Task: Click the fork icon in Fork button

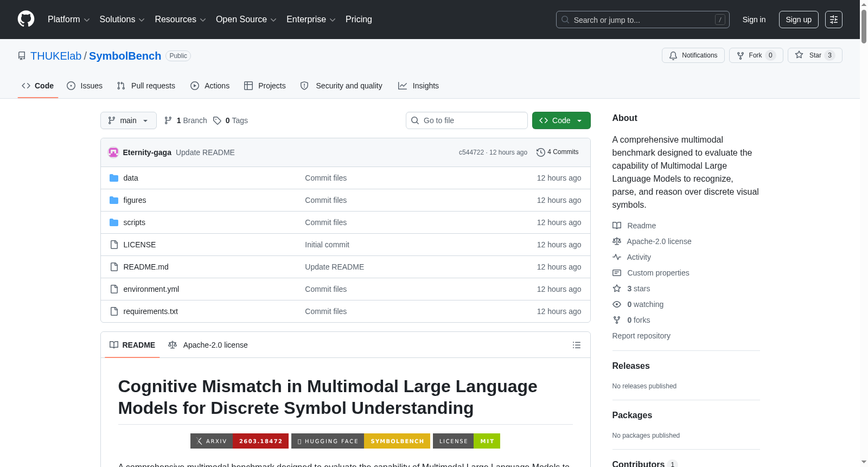Action: point(741,55)
